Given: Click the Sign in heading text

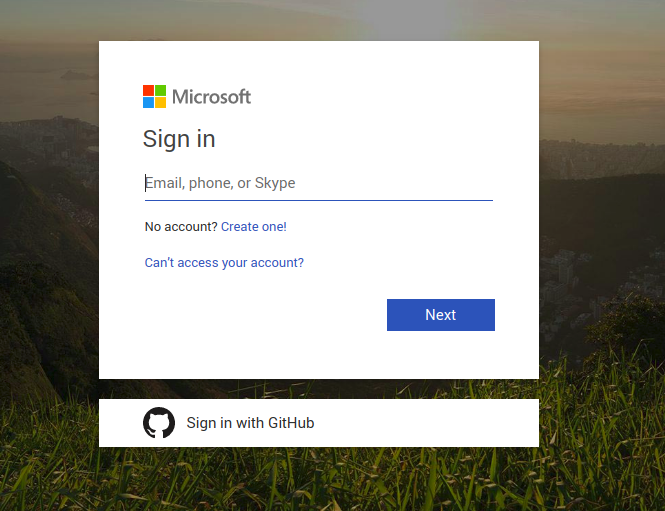Looking at the screenshot, I should click(x=179, y=139).
